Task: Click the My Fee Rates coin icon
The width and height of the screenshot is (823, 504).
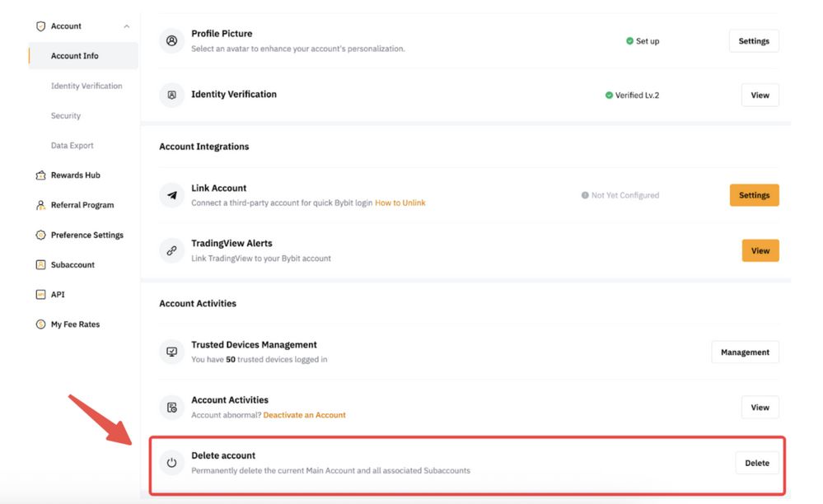Action: pyautogui.click(x=40, y=324)
